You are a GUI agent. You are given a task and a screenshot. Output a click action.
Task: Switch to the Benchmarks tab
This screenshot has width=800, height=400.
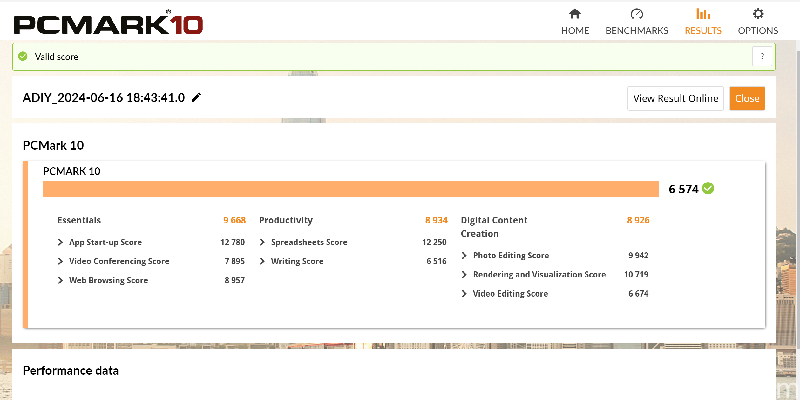(637, 22)
